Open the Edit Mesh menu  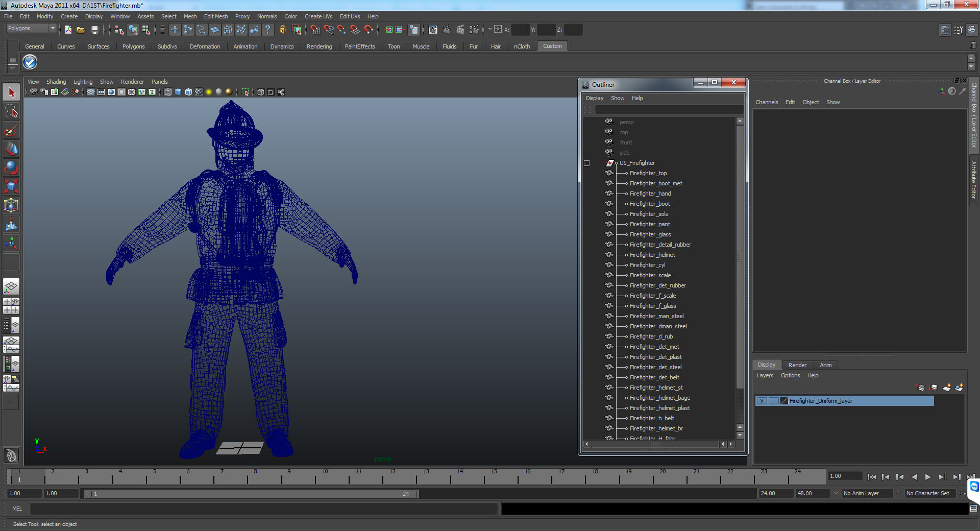pyautogui.click(x=215, y=16)
